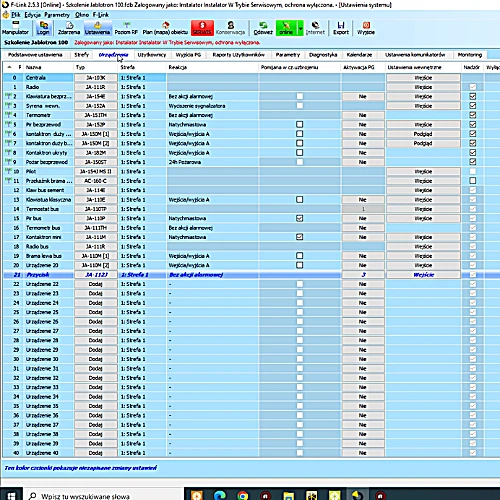Open the Okno menu

(x=82, y=15)
